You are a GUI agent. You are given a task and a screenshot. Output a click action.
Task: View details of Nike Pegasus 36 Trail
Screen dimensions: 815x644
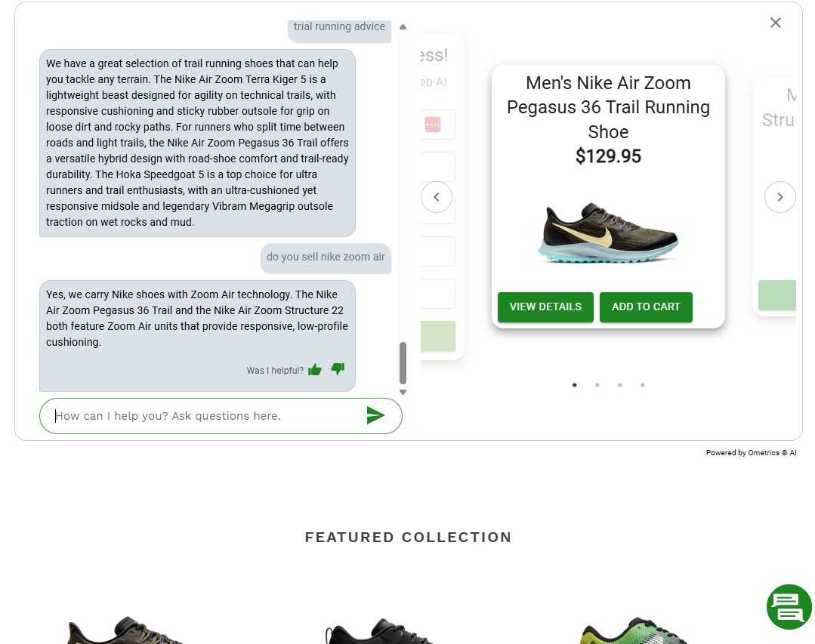(545, 307)
